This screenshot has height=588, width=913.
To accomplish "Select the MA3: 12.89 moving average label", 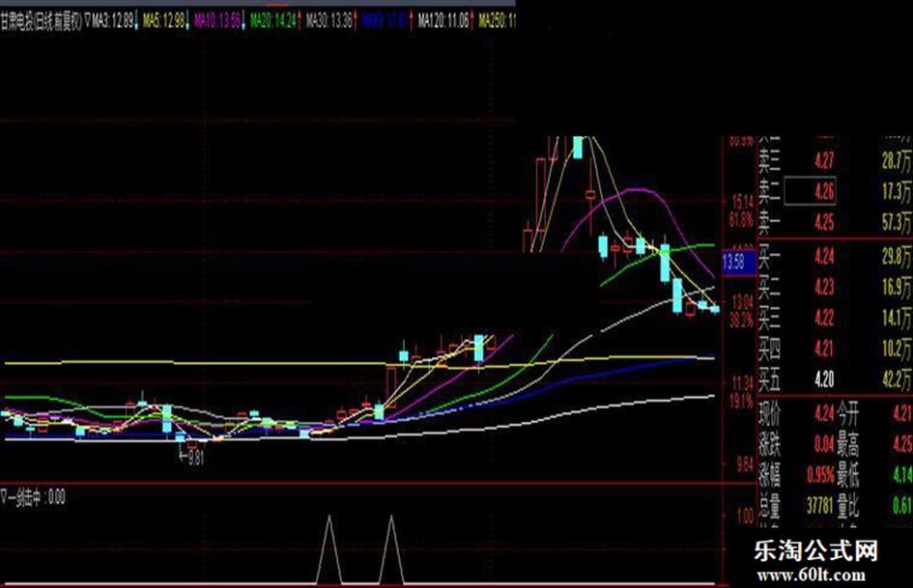I will (x=112, y=21).
